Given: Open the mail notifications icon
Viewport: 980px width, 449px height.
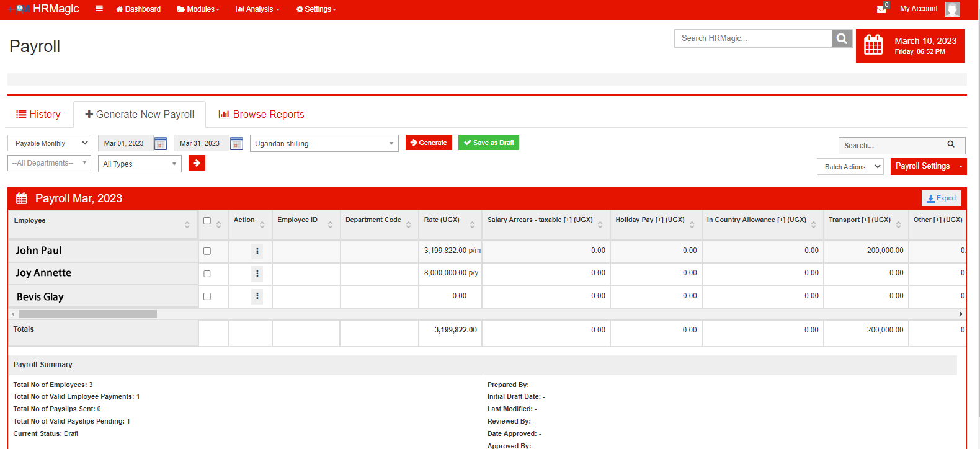Looking at the screenshot, I should tap(881, 9).
